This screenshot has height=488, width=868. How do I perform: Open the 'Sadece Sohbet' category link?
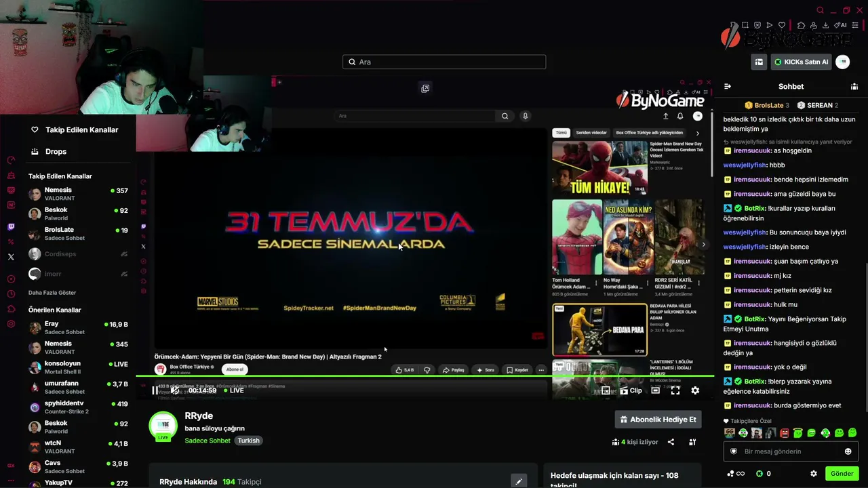point(208,441)
